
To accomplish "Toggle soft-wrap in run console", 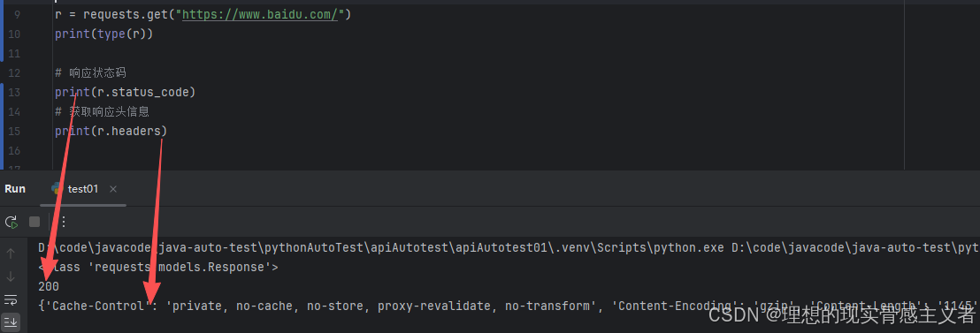I will [11, 300].
